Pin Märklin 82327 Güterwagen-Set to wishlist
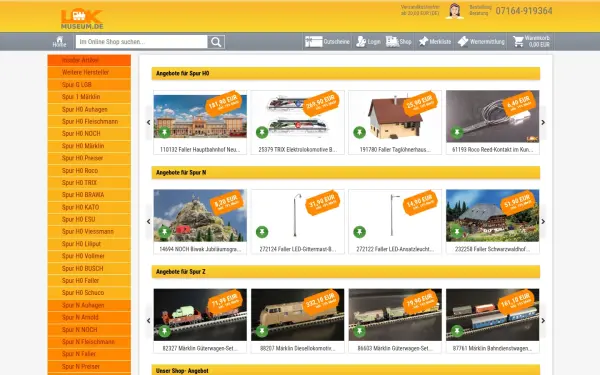600x375 pixels. 165,331
